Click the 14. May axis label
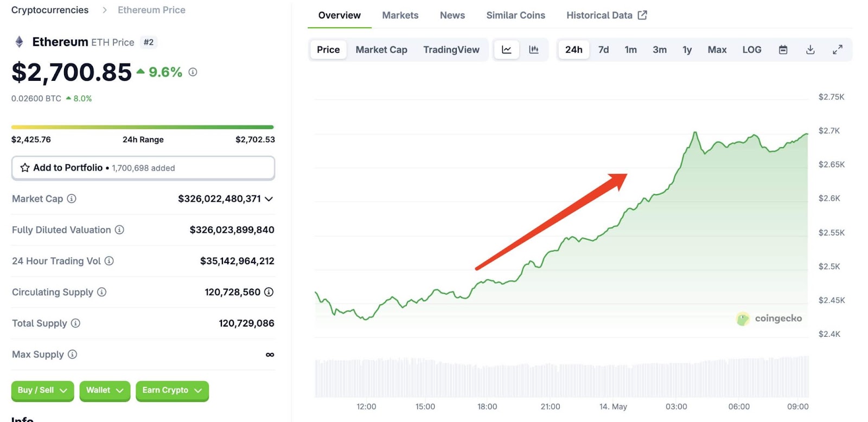Screen dimensions: 868x422 pyautogui.click(x=613, y=406)
